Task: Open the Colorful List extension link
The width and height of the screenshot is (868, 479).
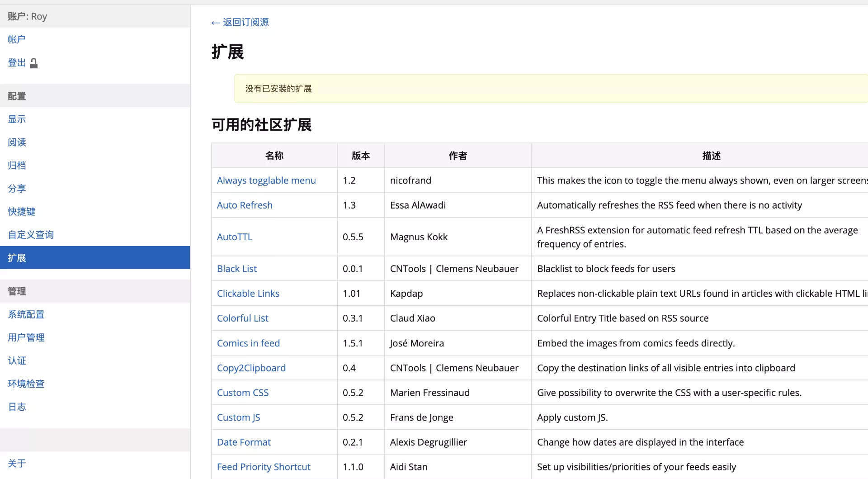Action: (243, 318)
